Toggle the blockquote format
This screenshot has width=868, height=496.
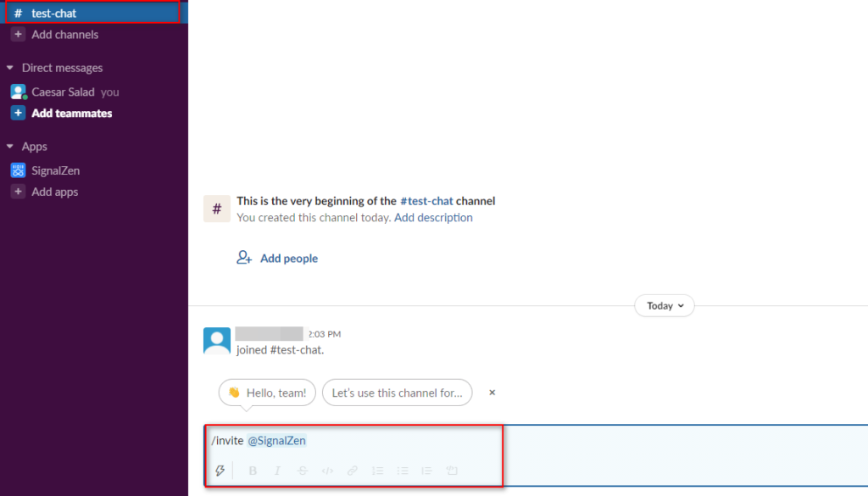coord(427,471)
